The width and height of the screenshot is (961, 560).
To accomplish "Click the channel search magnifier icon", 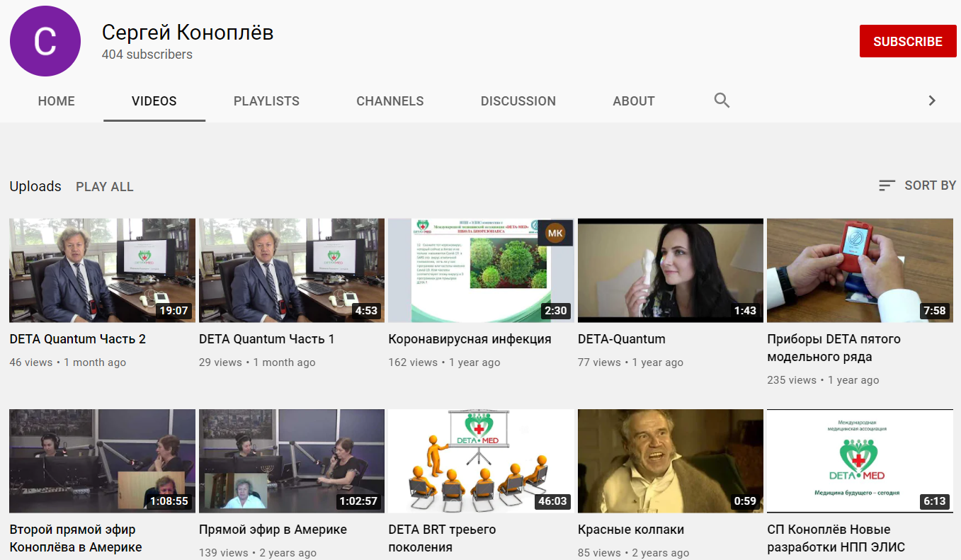I will 722,101.
